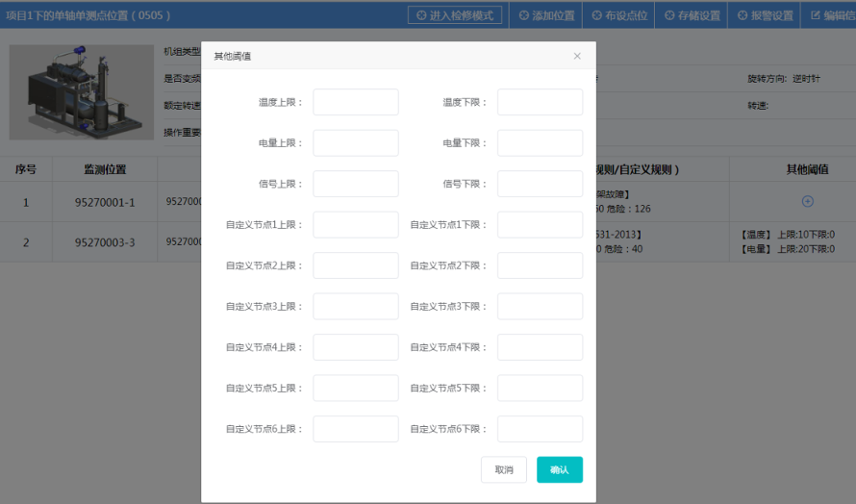
Task: Focus the 自定义节点1上限 input field
Action: click(356, 225)
